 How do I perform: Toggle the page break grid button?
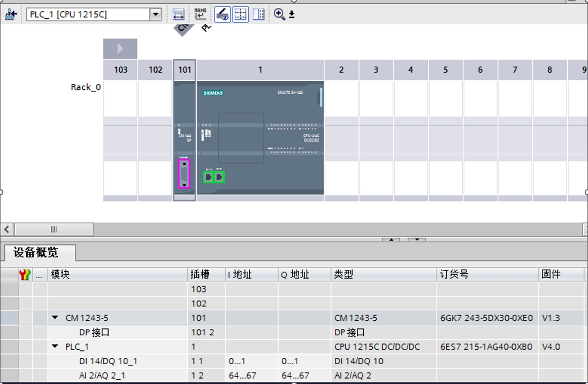click(241, 14)
